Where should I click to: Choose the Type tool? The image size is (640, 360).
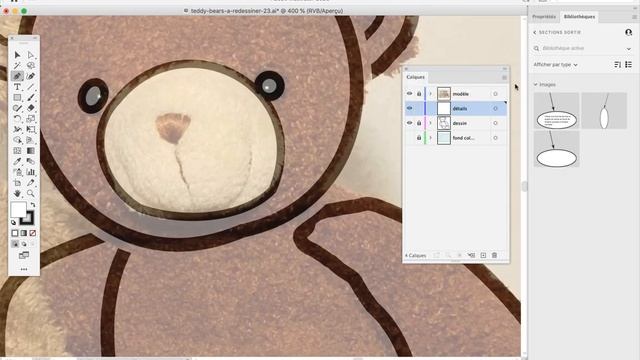(x=17, y=87)
